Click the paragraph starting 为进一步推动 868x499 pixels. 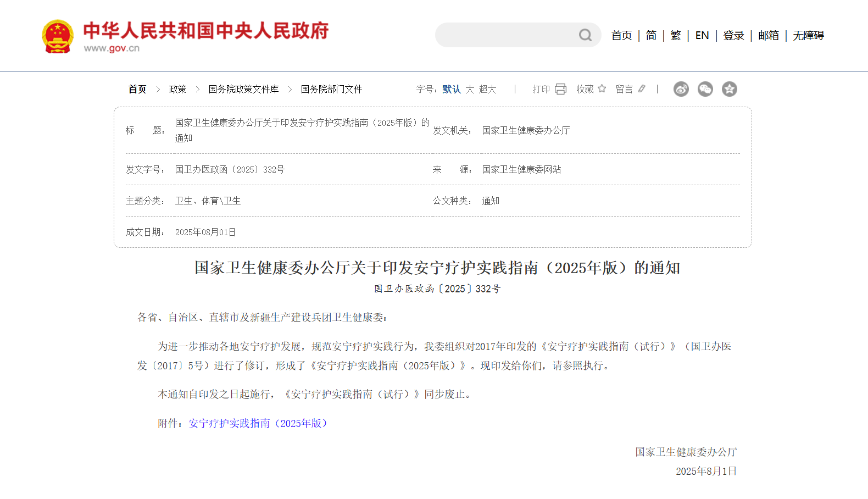pyautogui.click(x=434, y=356)
